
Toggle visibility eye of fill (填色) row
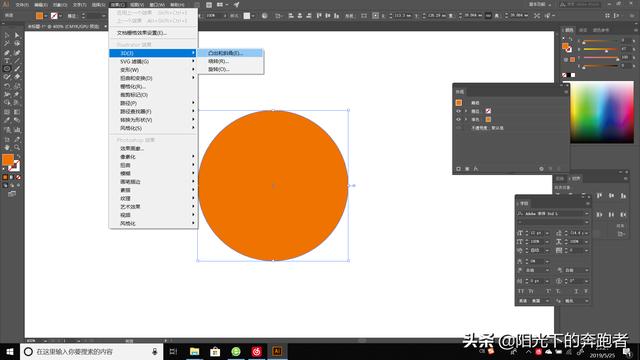458,120
